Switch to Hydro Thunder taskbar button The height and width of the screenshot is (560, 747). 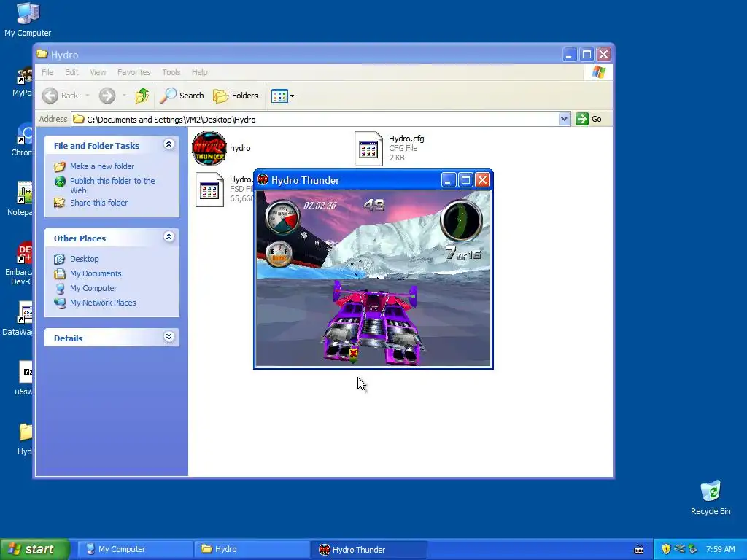click(x=368, y=549)
